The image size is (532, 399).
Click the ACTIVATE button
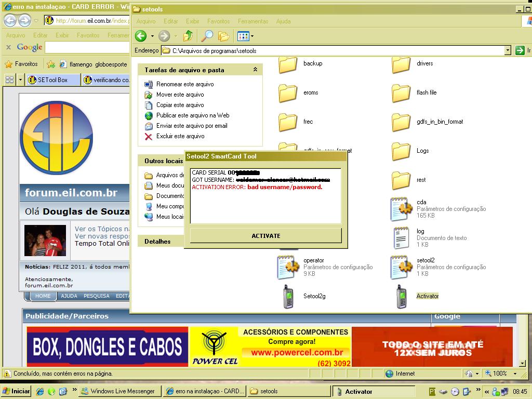click(x=266, y=236)
